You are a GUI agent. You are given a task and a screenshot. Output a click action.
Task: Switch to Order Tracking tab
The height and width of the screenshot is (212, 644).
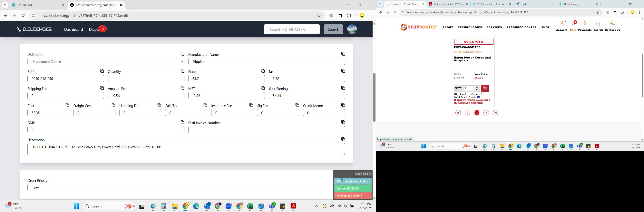click(x=579, y=4)
